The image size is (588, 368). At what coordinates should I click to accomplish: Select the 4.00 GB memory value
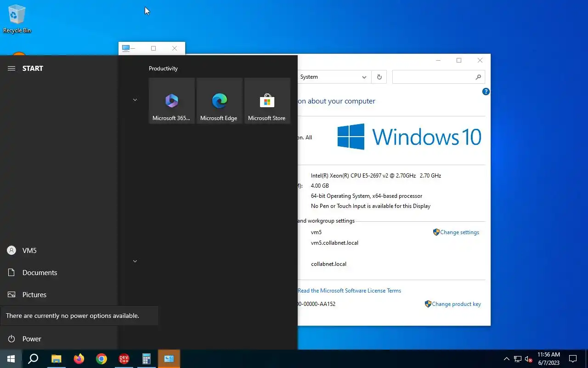[x=320, y=186]
